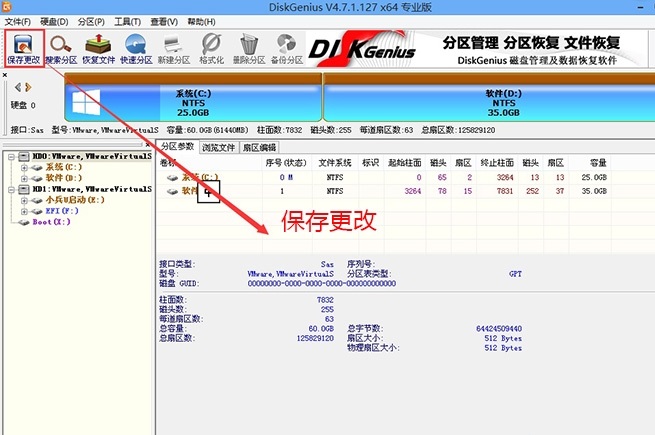Go to next disk with right arrow

click(28, 87)
